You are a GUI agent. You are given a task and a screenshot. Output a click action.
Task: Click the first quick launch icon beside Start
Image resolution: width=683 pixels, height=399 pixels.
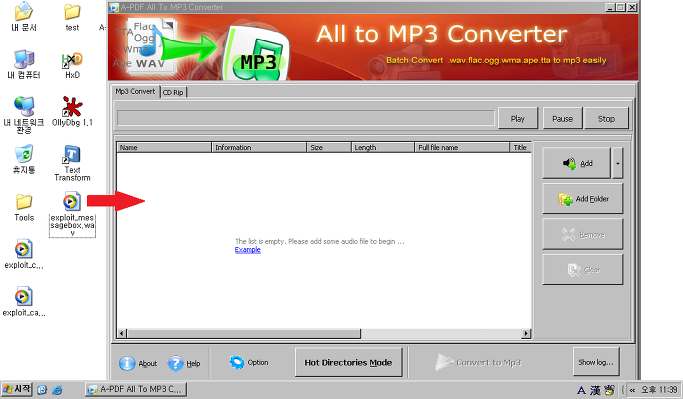[42, 390]
